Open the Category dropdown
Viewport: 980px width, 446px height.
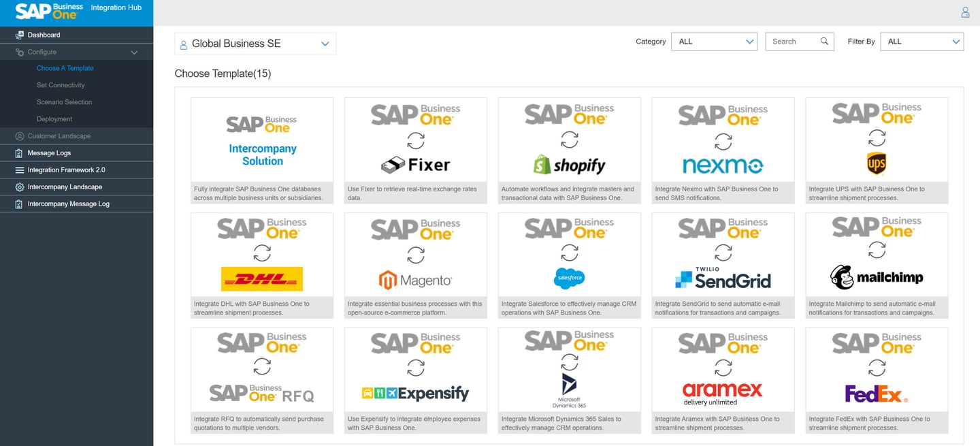(714, 42)
